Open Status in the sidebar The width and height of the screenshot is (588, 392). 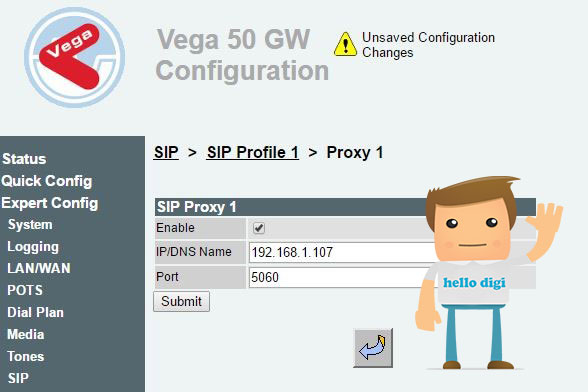[24, 159]
